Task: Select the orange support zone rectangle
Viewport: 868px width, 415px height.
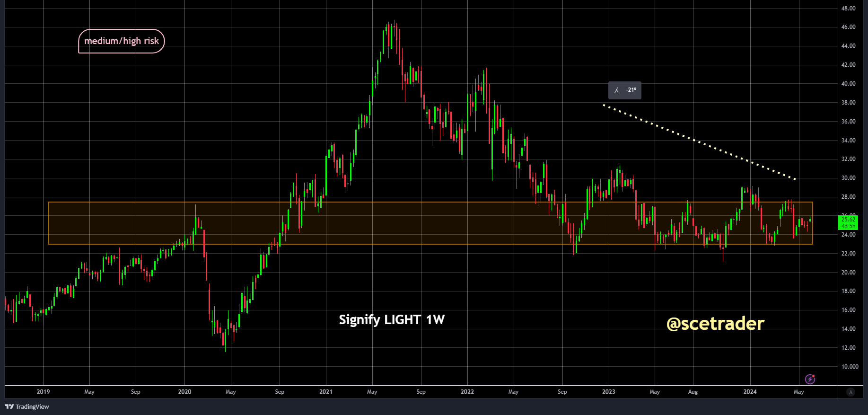Action: [x=430, y=223]
